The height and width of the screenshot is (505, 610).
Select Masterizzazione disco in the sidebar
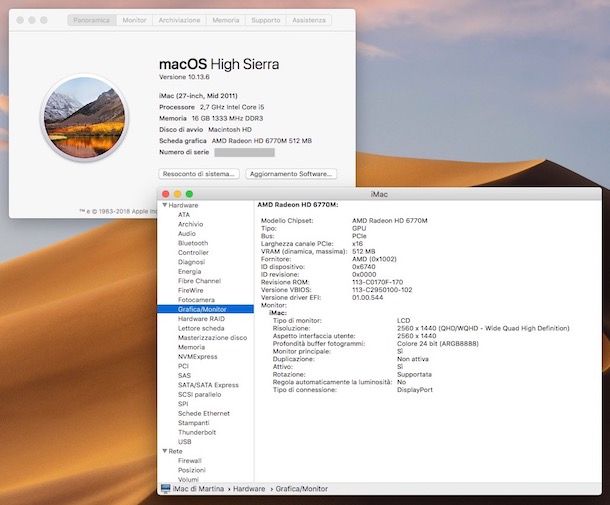click(x=212, y=338)
